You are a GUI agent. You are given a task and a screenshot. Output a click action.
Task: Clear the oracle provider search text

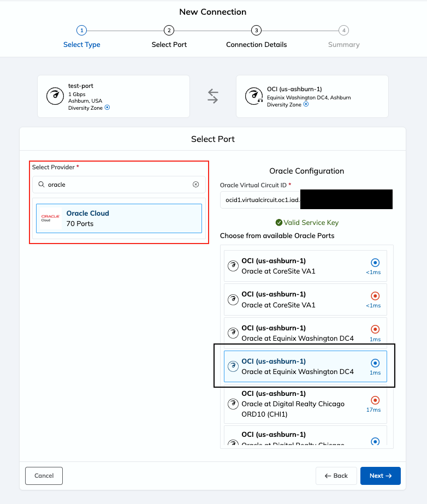point(195,184)
